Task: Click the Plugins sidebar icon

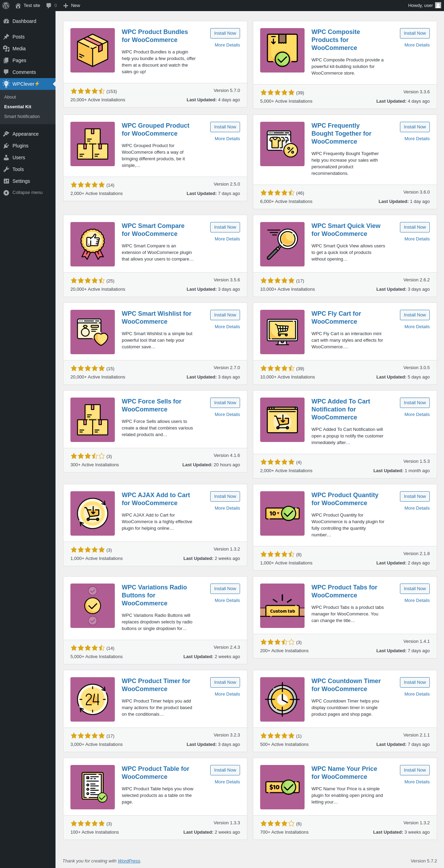Action: click(6, 146)
